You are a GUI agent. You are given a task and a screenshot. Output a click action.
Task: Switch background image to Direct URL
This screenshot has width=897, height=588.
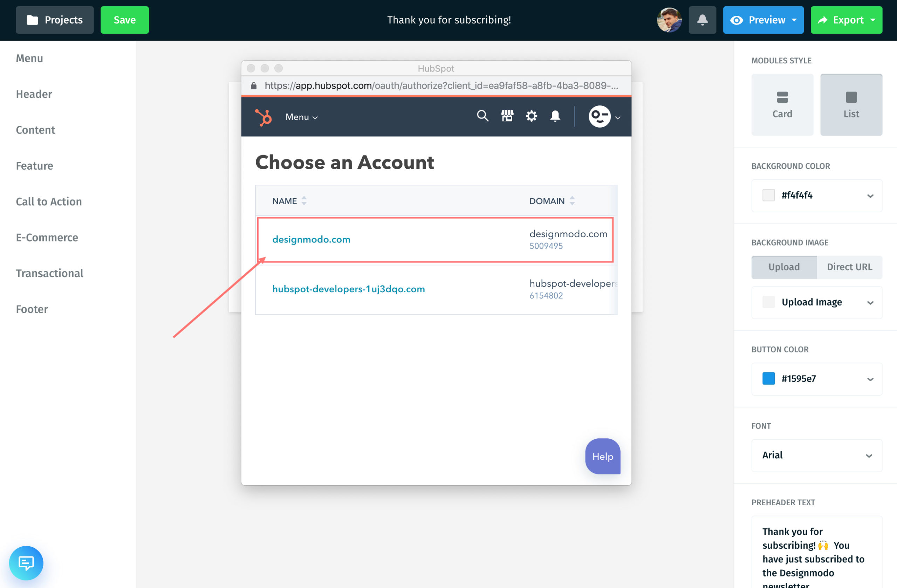tap(849, 267)
